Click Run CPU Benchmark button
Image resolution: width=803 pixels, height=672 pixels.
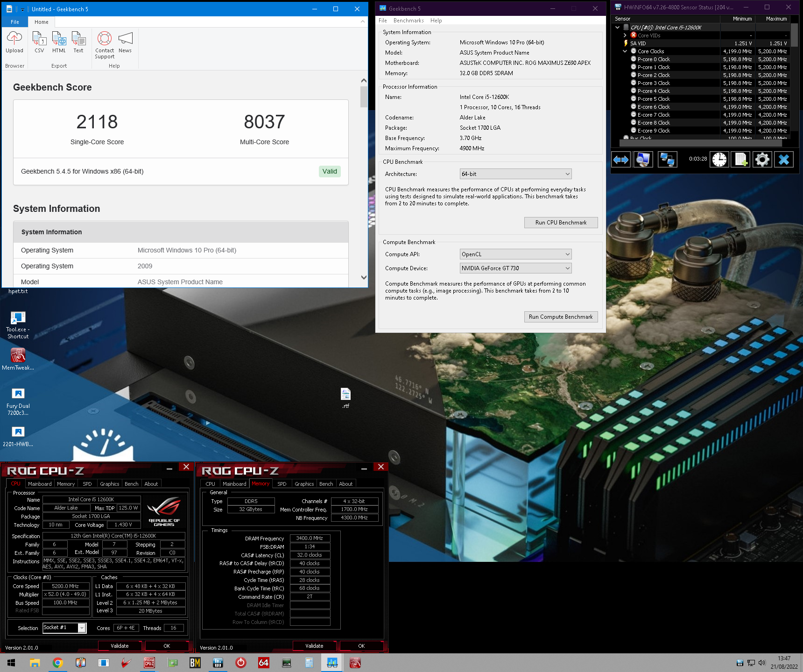pos(561,223)
